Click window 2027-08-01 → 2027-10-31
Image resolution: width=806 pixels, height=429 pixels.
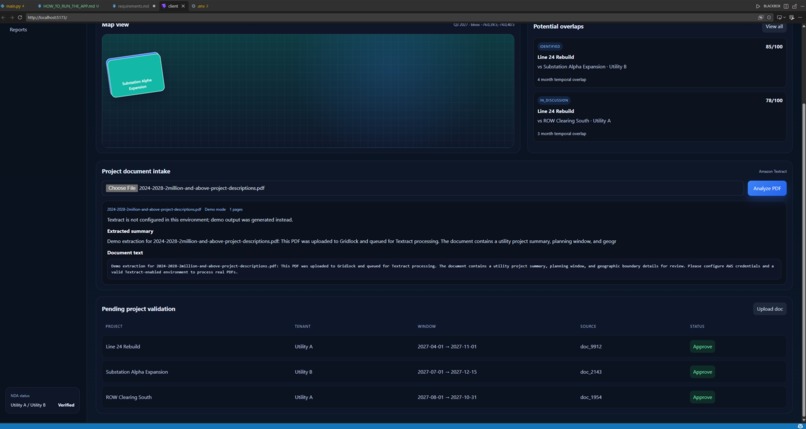(x=447, y=397)
